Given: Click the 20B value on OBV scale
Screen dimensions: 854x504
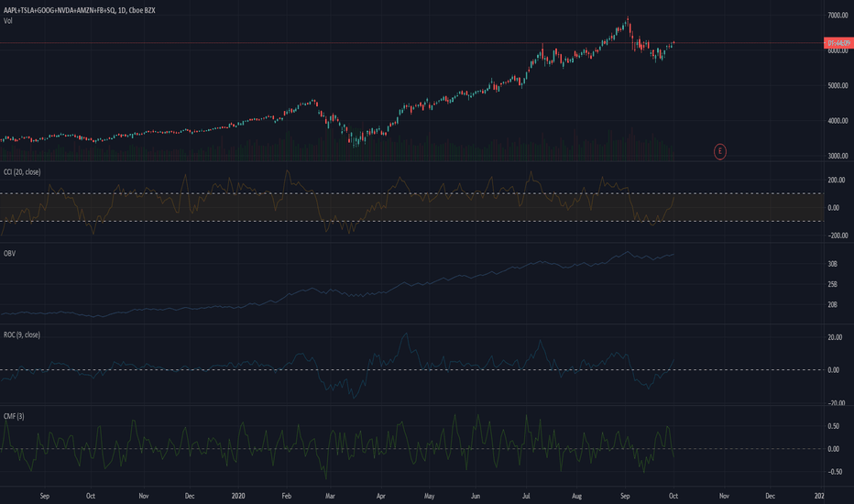Looking at the screenshot, I should click(x=833, y=304).
